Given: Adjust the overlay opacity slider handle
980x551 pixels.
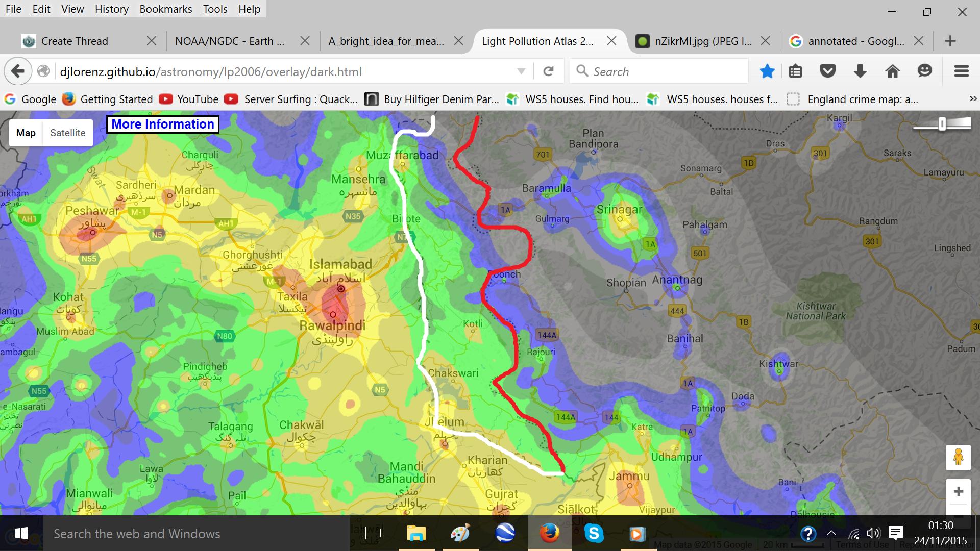Looking at the screenshot, I should pyautogui.click(x=942, y=124).
